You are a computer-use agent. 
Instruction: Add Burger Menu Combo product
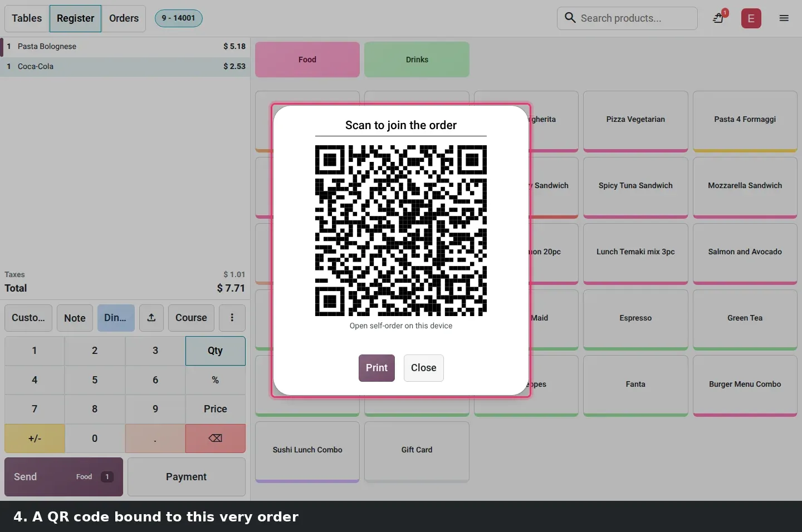tap(745, 386)
